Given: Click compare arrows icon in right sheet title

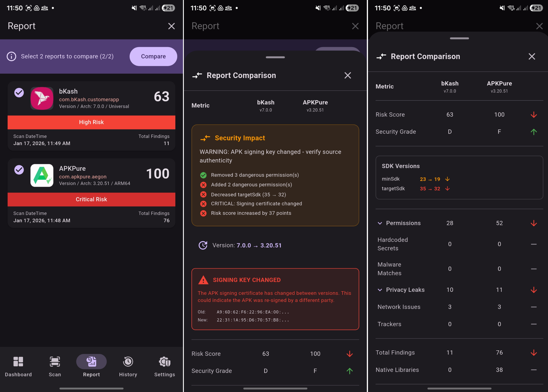Looking at the screenshot, I should pyautogui.click(x=381, y=56).
